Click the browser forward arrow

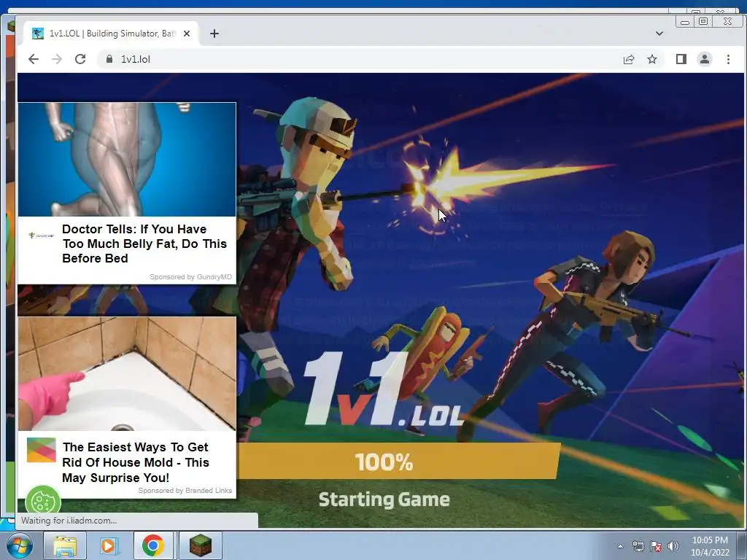pyautogui.click(x=57, y=59)
